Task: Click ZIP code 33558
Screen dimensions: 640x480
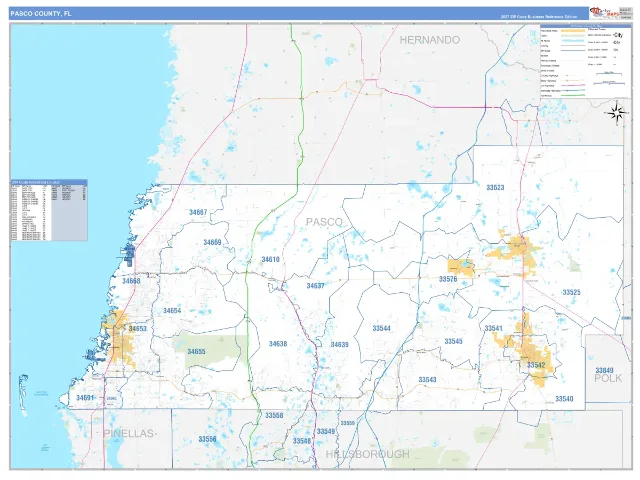Action: coord(274,416)
